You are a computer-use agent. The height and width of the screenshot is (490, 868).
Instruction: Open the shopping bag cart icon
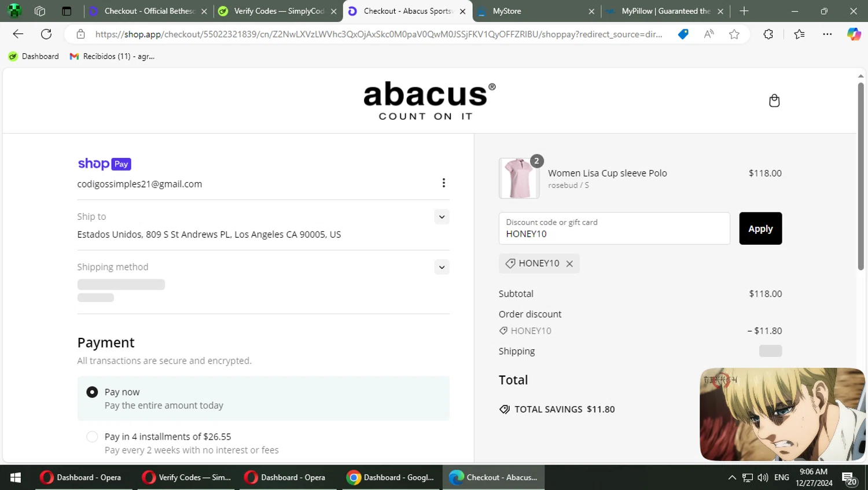[774, 101]
